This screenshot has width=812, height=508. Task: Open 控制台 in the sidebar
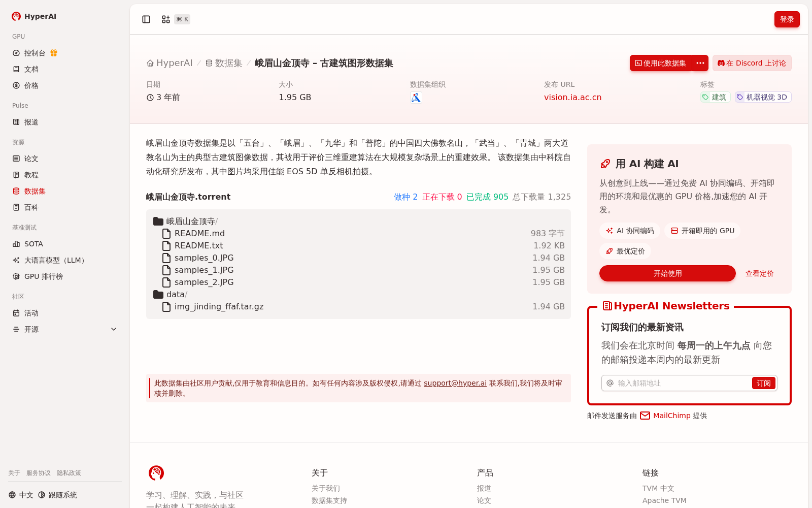[35, 53]
